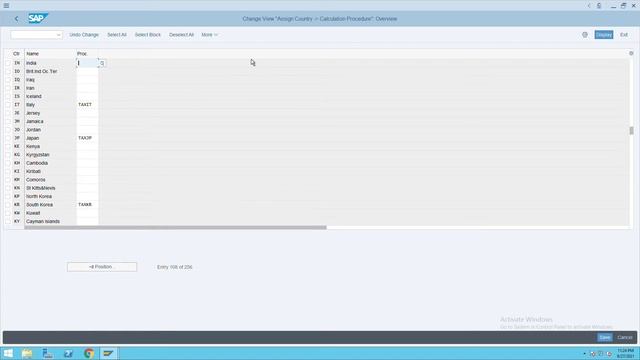640x360 pixels.
Task: Click the Exit button
Action: pos(624,35)
